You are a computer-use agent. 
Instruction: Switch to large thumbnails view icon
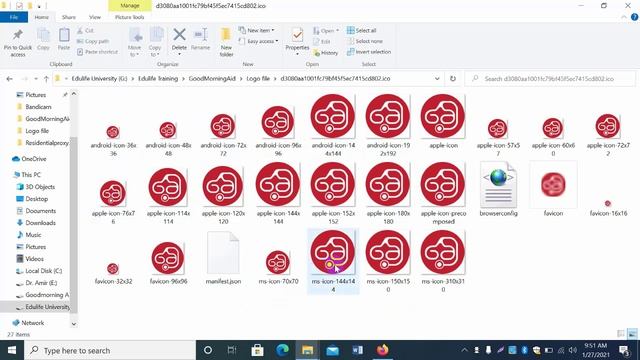click(633, 334)
